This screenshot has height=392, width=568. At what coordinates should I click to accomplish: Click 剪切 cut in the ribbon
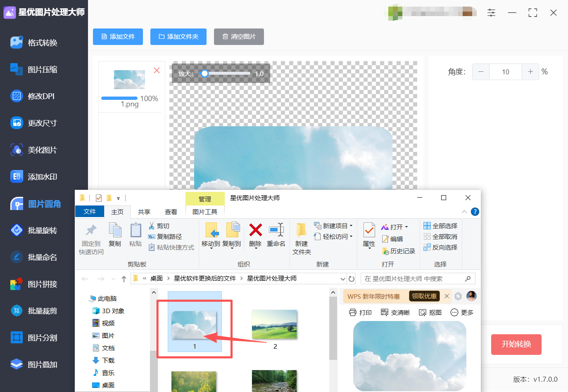(x=159, y=226)
